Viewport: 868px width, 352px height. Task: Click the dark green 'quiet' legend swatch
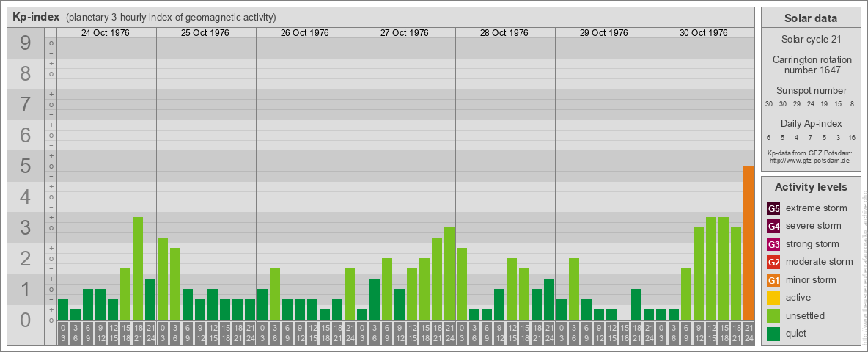point(773,334)
